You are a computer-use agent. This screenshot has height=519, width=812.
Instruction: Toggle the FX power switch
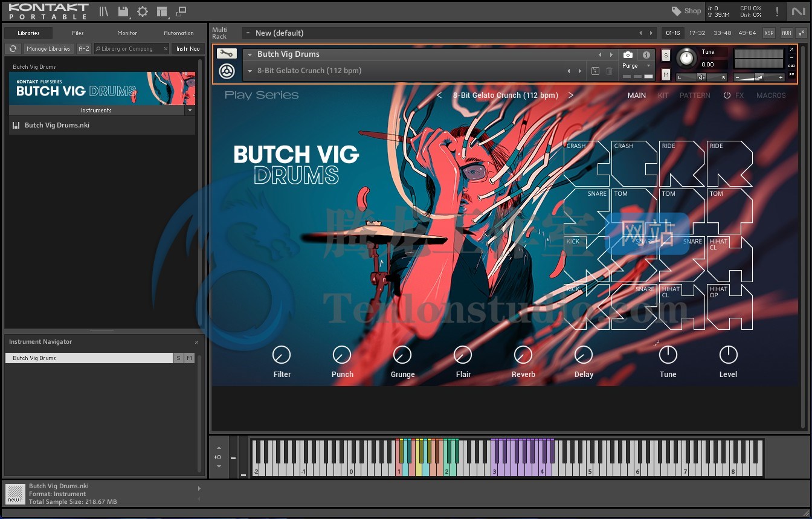(x=727, y=95)
